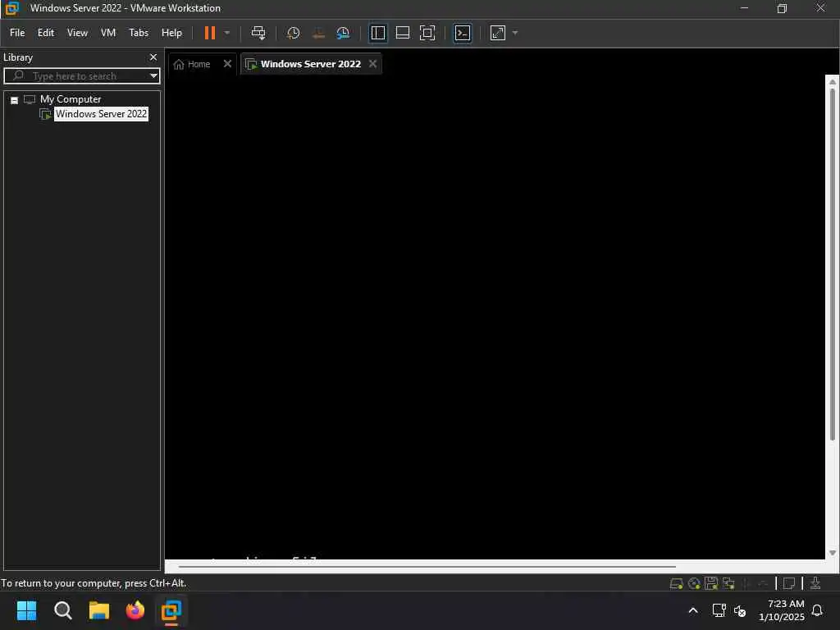Screen dimensions: 840x630
Task: Open the stretch guest dropdown arrow
Action: (515, 33)
